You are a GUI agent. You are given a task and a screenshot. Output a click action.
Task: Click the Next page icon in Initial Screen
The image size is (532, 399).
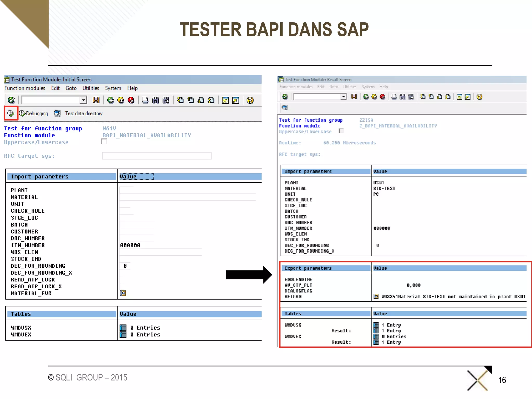point(201,100)
